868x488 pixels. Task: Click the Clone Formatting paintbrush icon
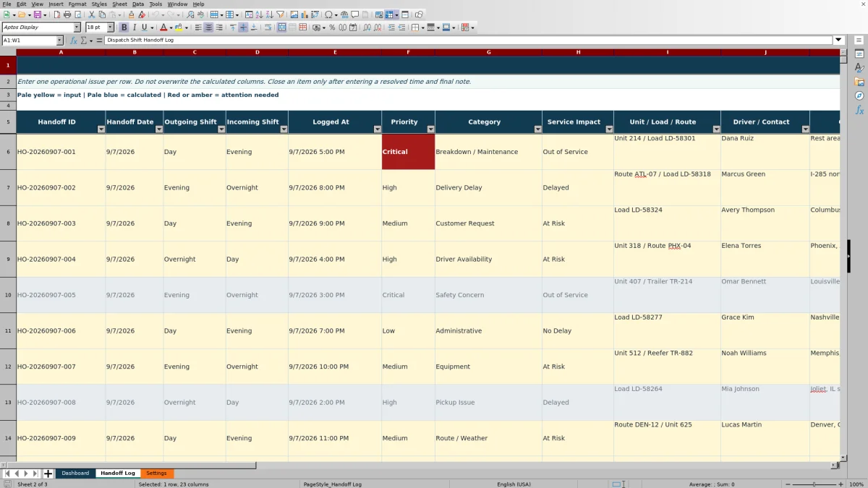(131, 14)
